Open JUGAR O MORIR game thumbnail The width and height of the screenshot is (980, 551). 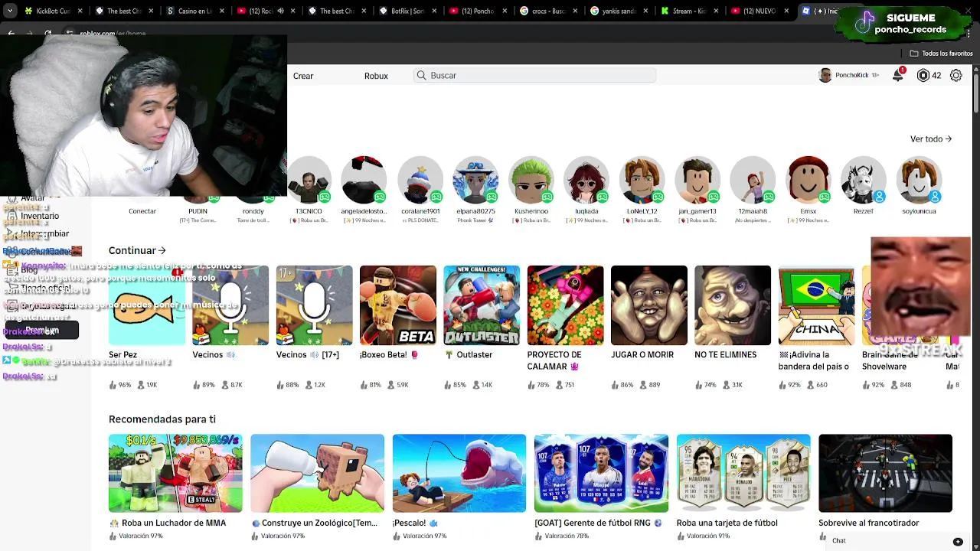point(649,305)
